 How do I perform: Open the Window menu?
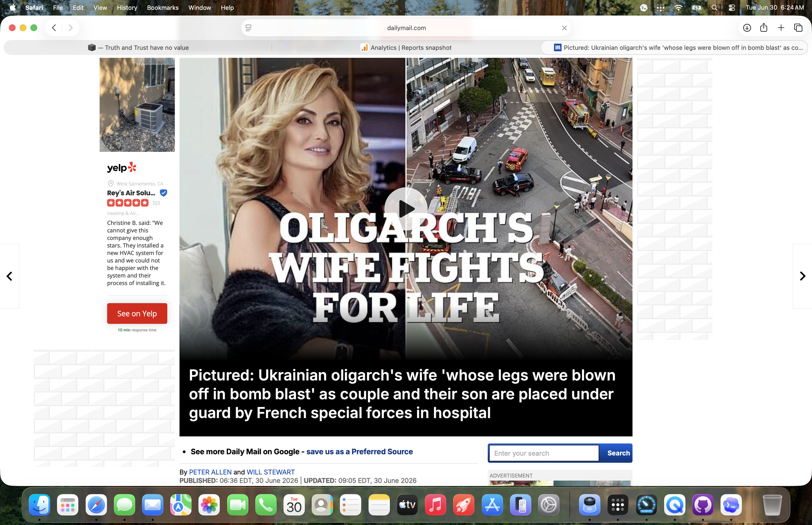(200, 7)
